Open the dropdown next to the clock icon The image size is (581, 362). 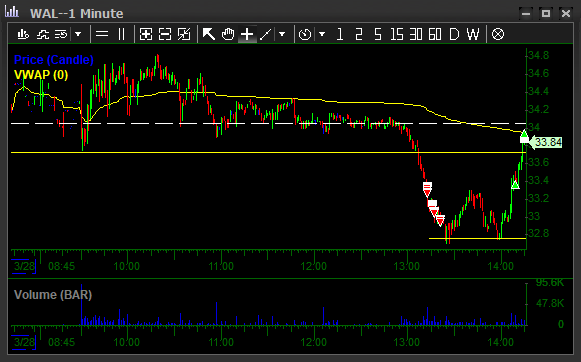pos(322,34)
